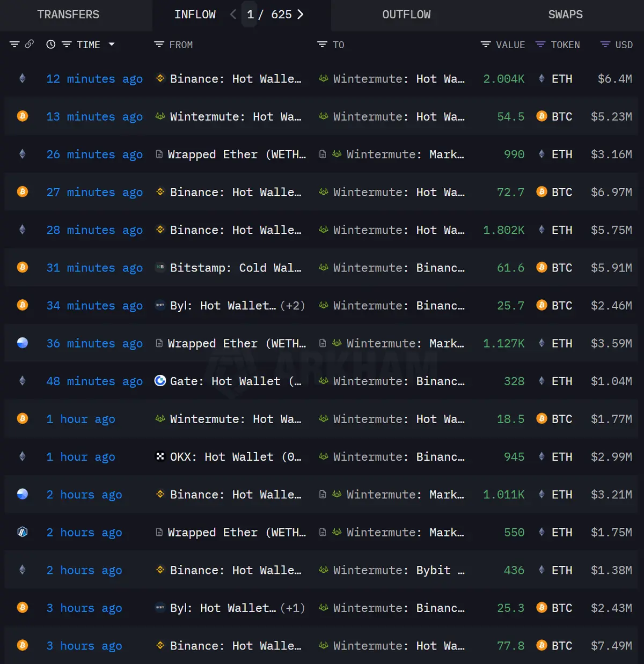Open Binance: Hot Wallet in 28 minutes row
Screen dimensions: 644x664
[x=236, y=230]
